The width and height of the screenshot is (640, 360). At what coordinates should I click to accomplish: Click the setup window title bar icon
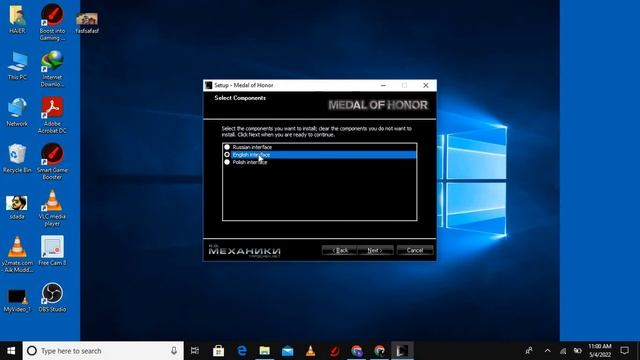pos(209,85)
